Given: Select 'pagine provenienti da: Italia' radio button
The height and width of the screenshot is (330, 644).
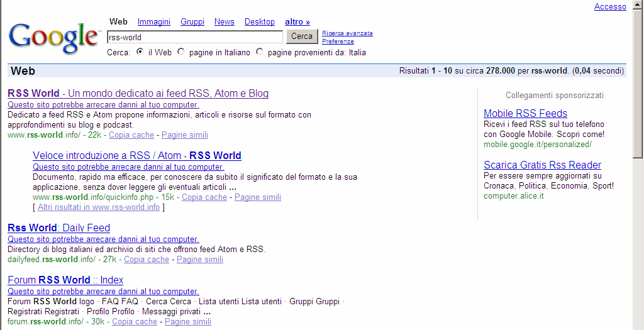Looking at the screenshot, I should click(259, 52).
